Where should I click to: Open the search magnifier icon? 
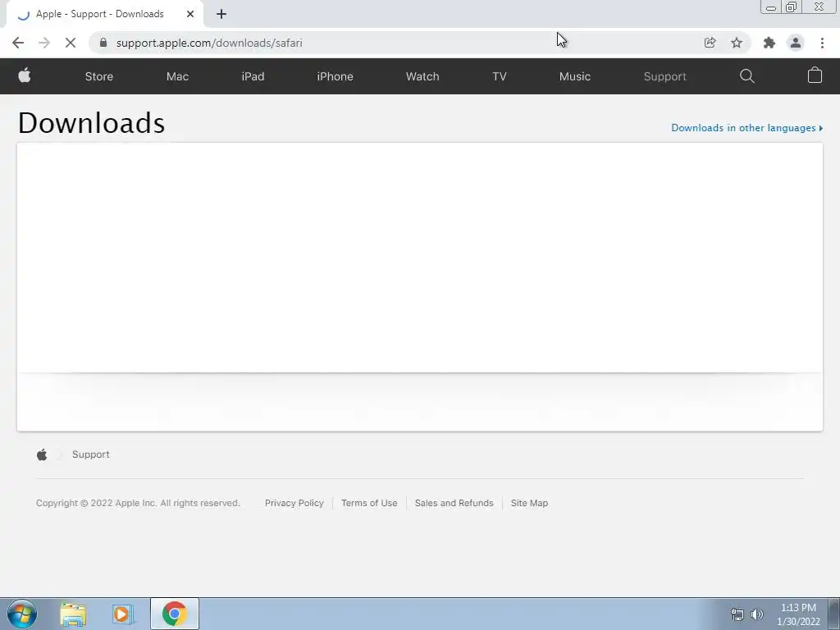point(746,76)
